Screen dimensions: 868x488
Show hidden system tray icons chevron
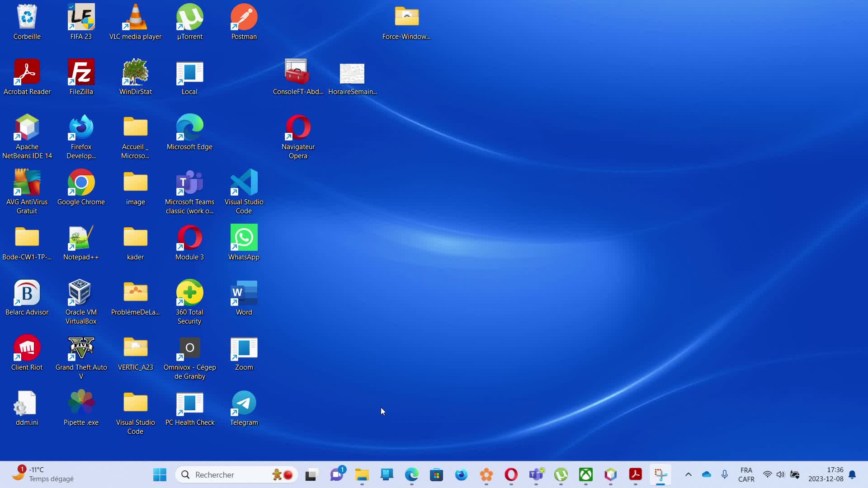click(688, 474)
